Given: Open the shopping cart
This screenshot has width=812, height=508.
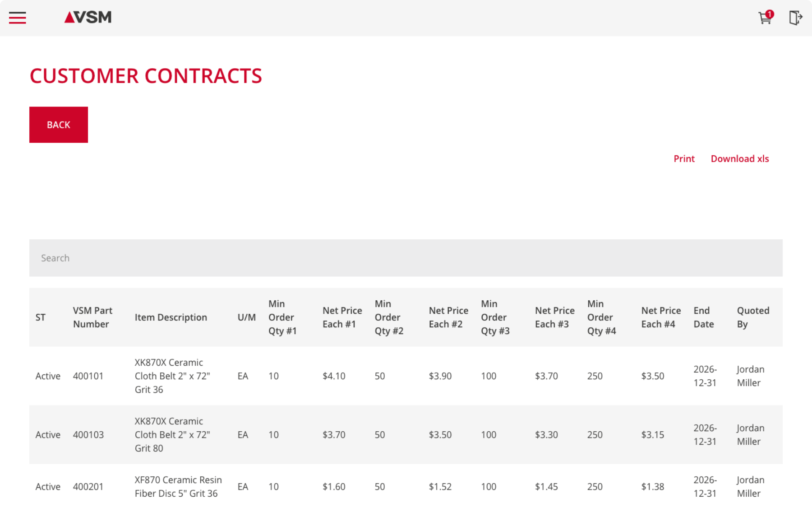Looking at the screenshot, I should pos(766,17).
